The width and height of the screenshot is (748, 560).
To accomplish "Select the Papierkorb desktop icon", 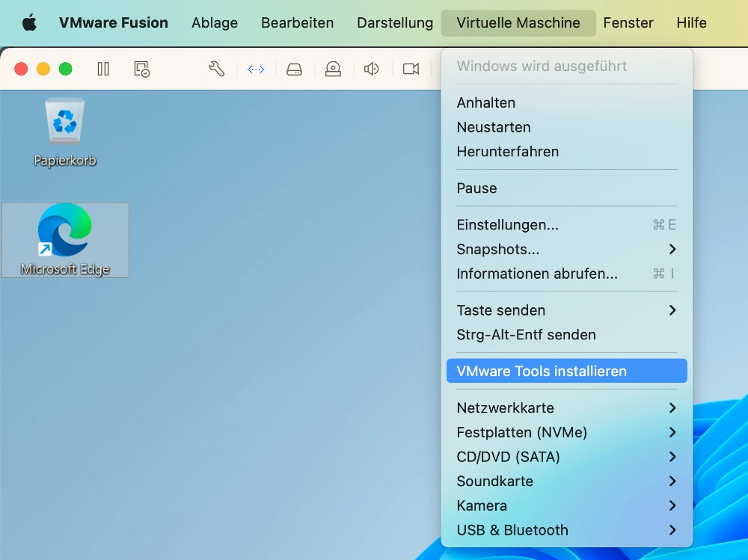I will click(x=65, y=132).
